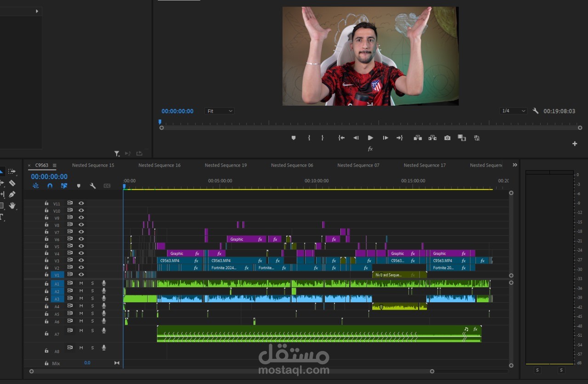Open playback resolution 1/4 dropdown
This screenshot has height=384, width=588.
[513, 111]
